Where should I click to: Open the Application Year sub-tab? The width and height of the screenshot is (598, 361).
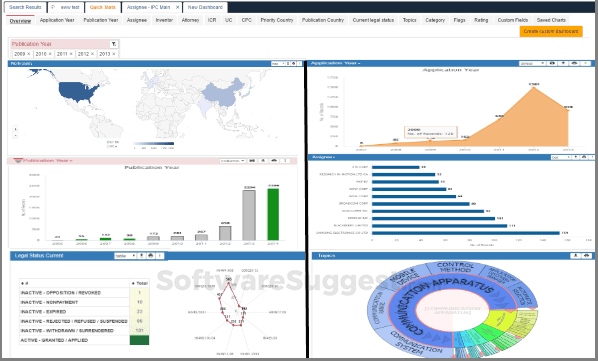57,20
